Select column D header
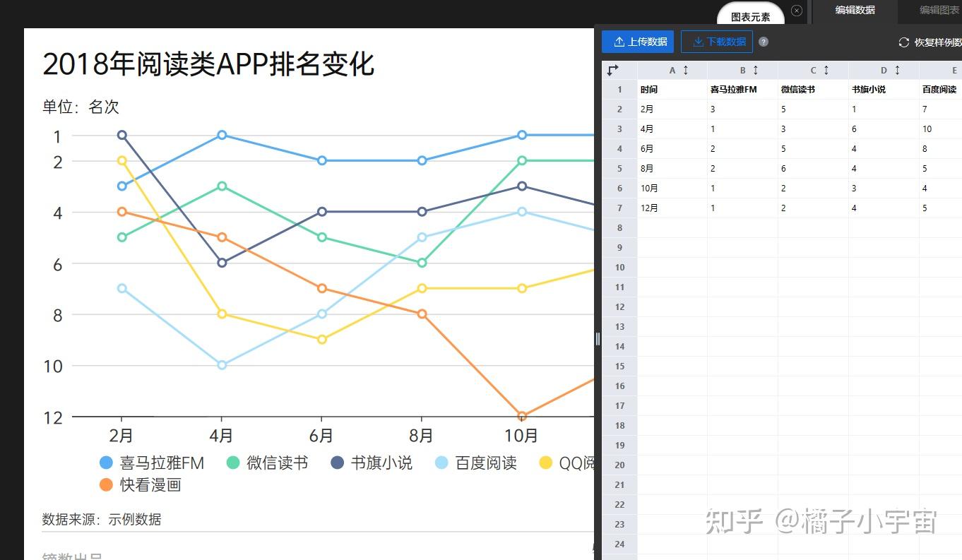This screenshot has width=962, height=560. click(x=884, y=70)
